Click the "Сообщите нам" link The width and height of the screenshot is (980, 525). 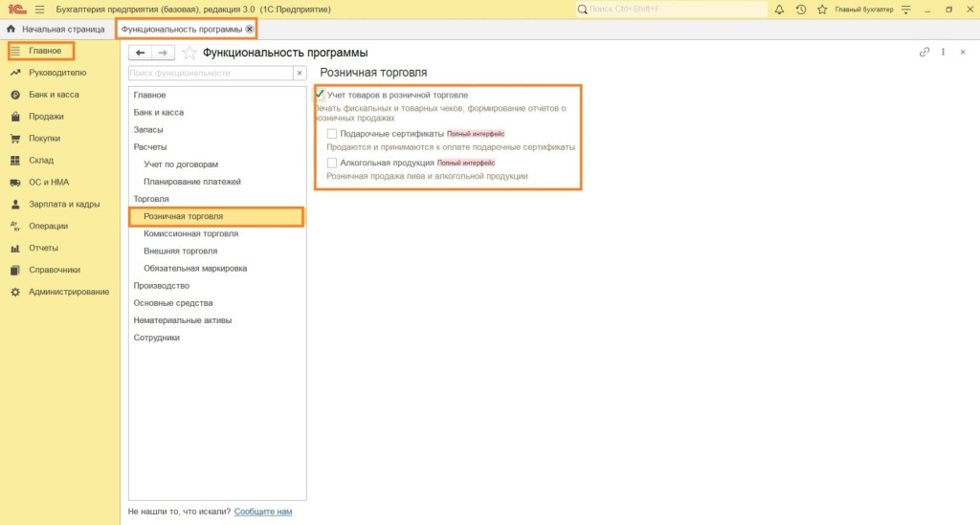[263, 512]
